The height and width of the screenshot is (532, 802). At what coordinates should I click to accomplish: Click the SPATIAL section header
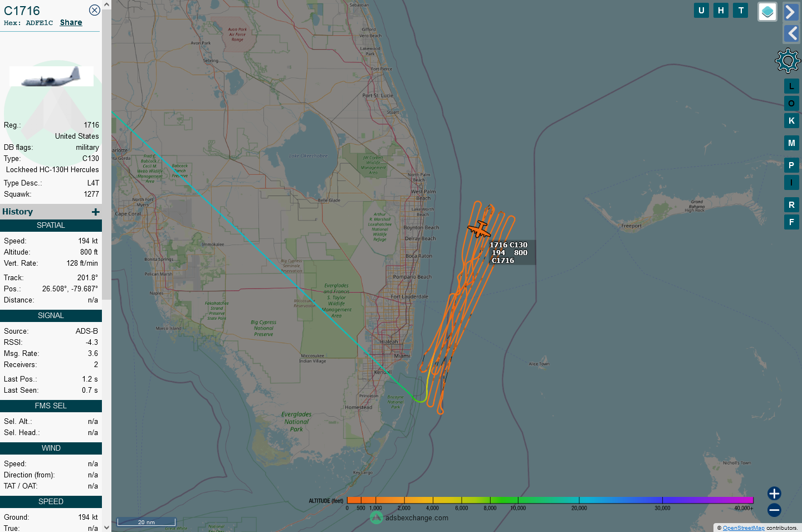(51, 226)
